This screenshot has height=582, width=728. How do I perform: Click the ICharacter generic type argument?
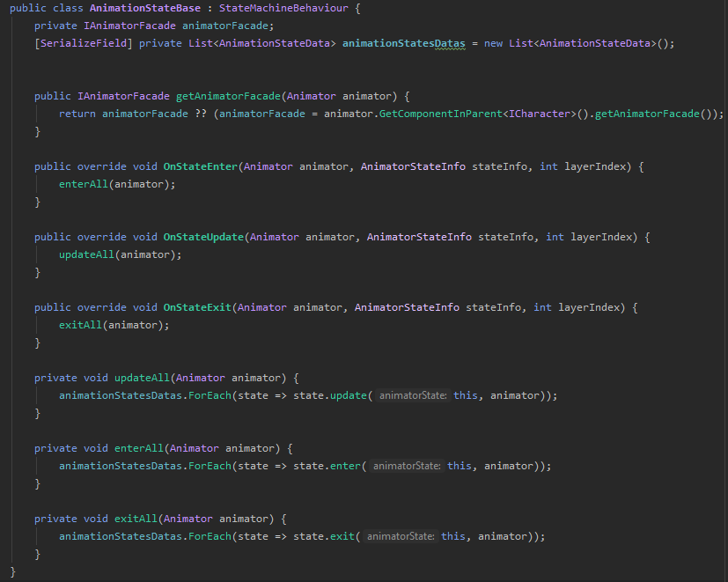click(539, 114)
